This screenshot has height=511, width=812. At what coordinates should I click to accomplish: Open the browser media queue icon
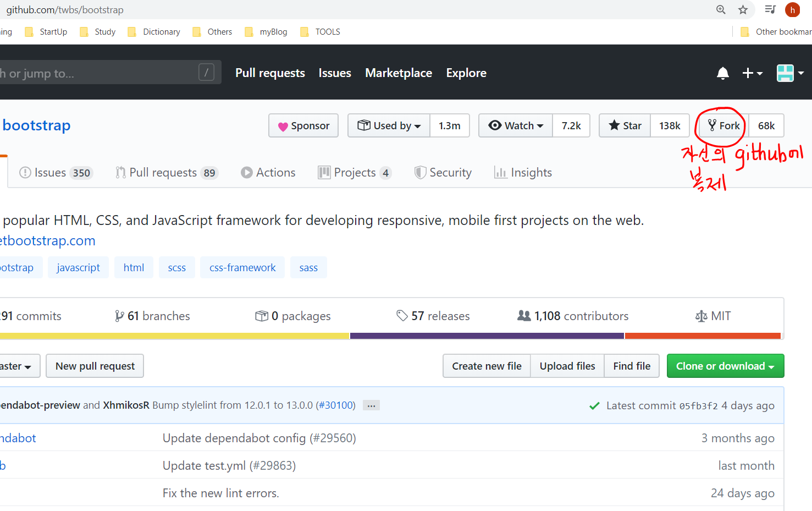coord(770,9)
